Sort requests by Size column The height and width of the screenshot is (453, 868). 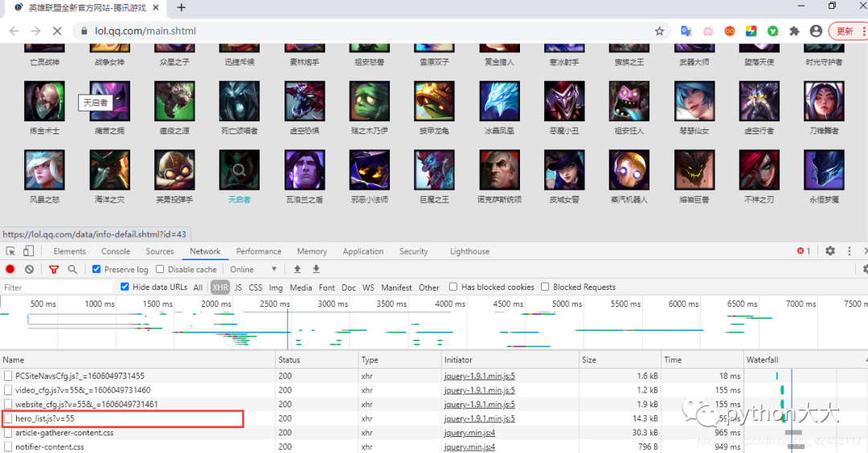(x=620, y=360)
